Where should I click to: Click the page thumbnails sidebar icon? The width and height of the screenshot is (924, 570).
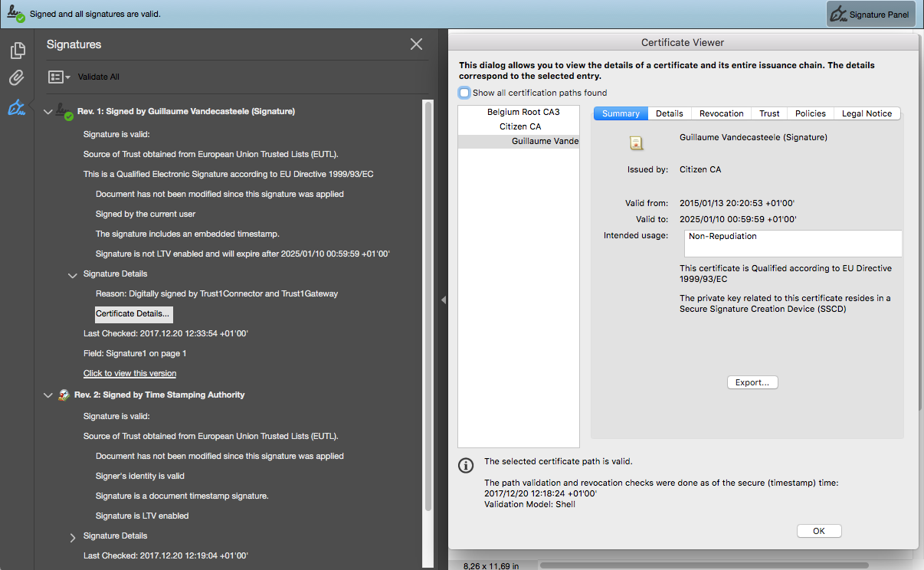click(17, 51)
